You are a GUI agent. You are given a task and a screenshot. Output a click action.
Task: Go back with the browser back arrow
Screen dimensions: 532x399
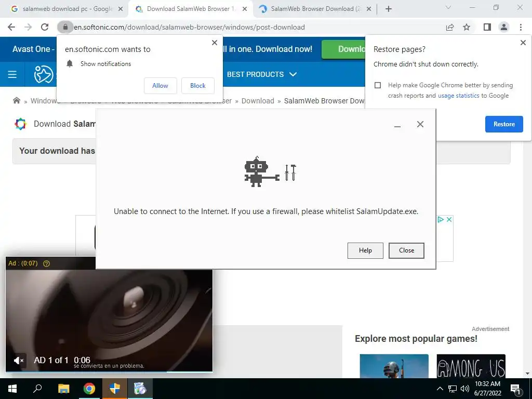pos(11,27)
